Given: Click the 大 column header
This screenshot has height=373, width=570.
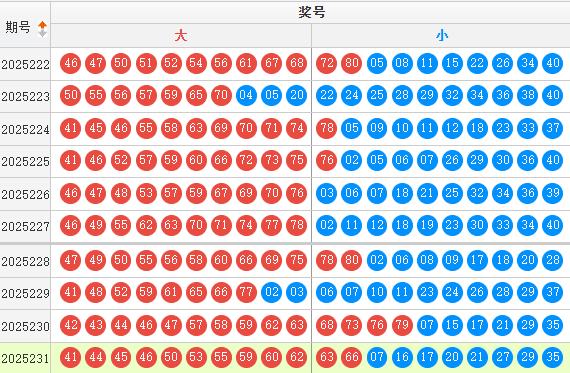Looking at the screenshot, I should (x=181, y=36).
